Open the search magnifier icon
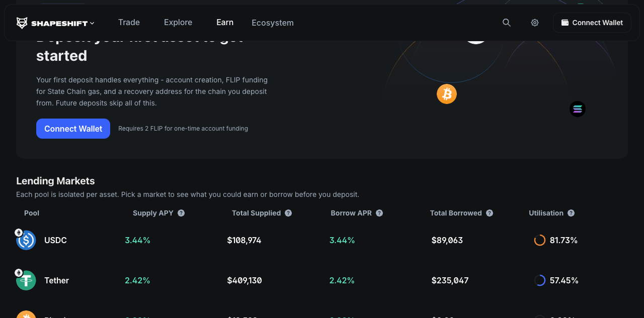Image resolution: width=644 pixels, height=318 pixels. point(507,23)
